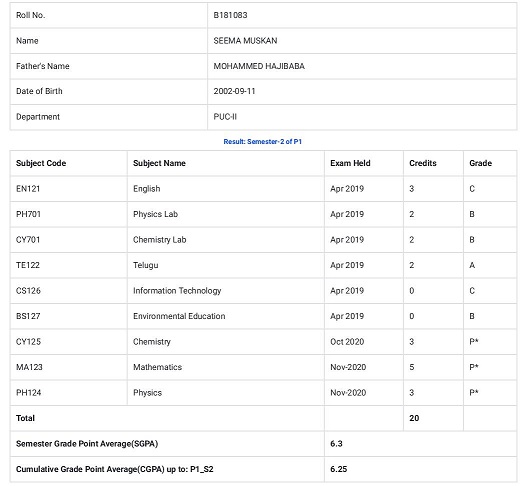Click the CGPA value 6.25
The image size is (526, 486).
tap(338, 469)
